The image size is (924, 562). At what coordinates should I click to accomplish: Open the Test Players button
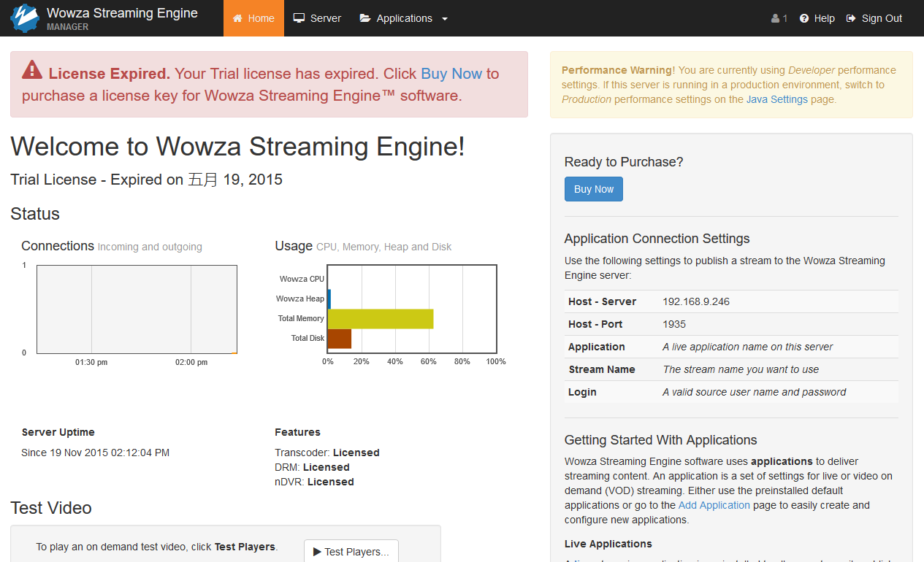351,552
